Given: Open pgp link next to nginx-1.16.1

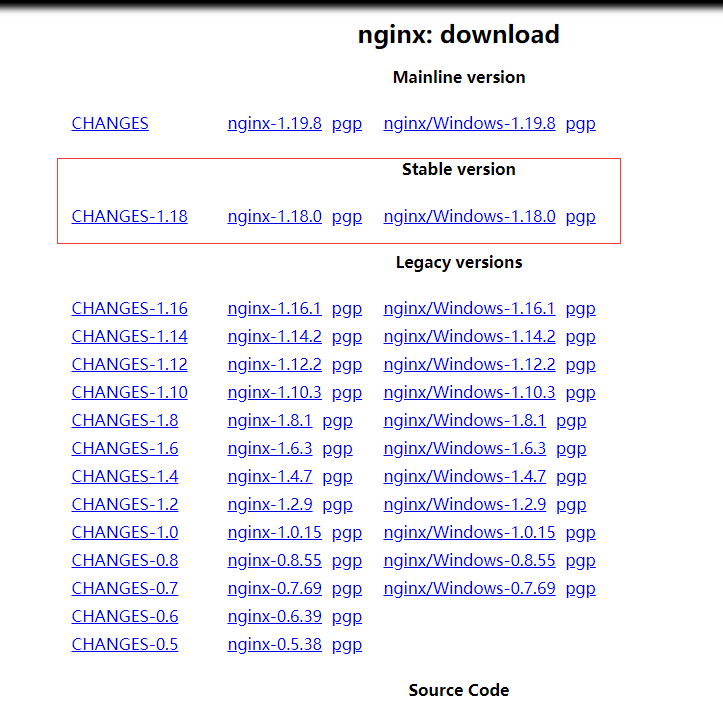Looking at the screenshot, I should point(347,309).
